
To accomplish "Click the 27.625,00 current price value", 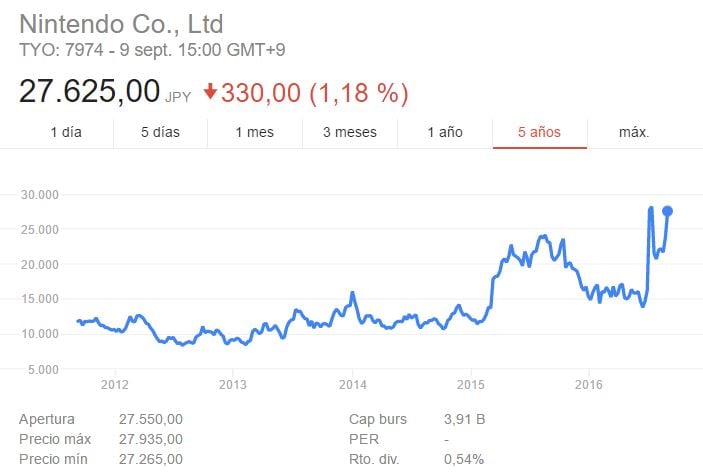I will [90, 92].
